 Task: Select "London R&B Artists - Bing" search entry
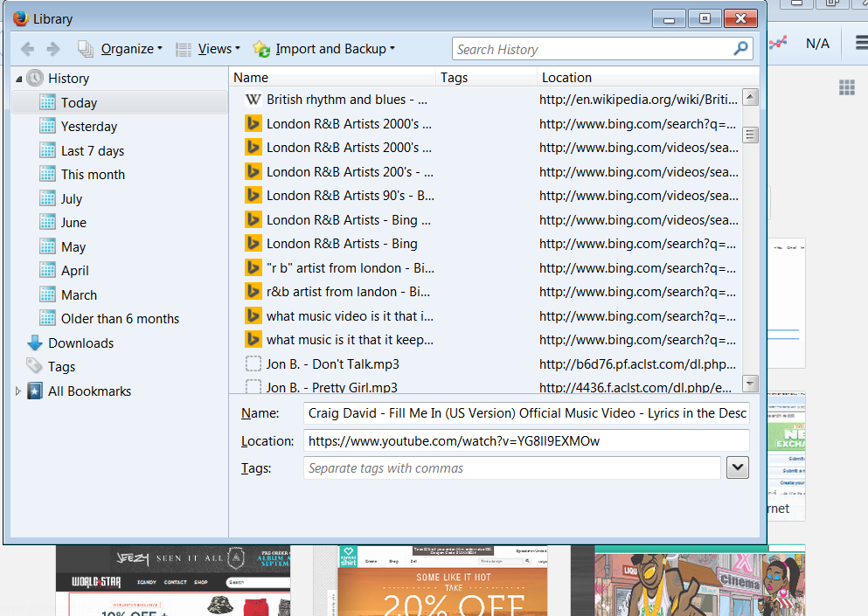click(x=486, y=244)
